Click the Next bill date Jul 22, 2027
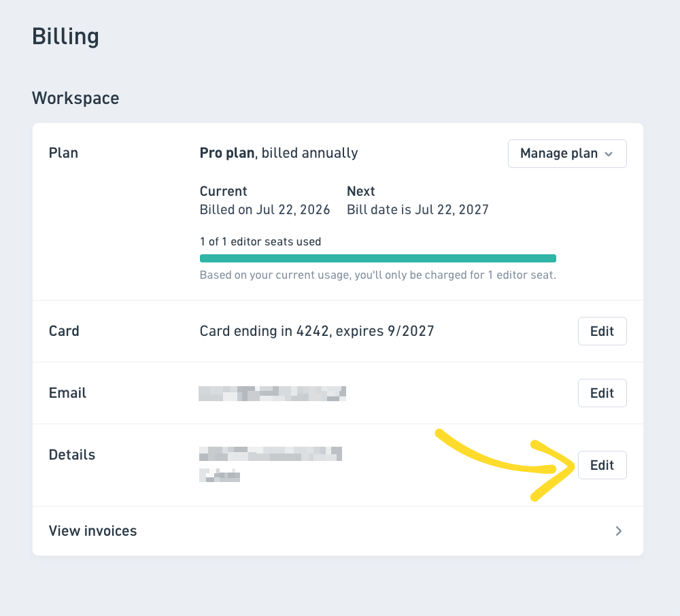The image size is (680, 616). [418, 210]
